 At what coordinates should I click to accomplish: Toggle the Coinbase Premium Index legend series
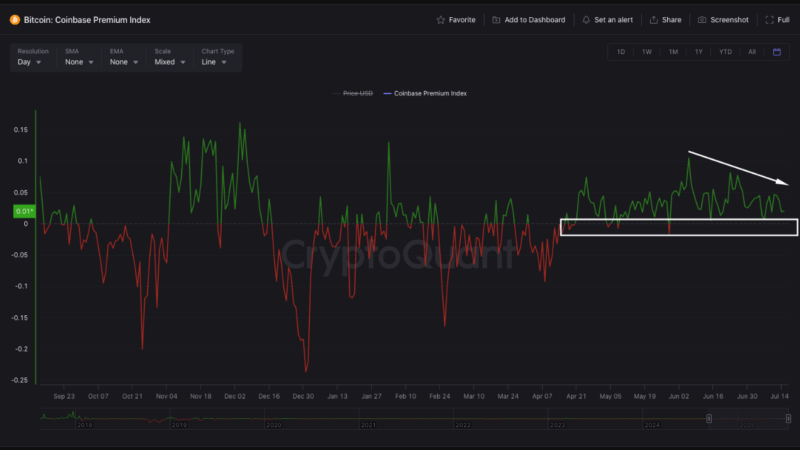425,93
